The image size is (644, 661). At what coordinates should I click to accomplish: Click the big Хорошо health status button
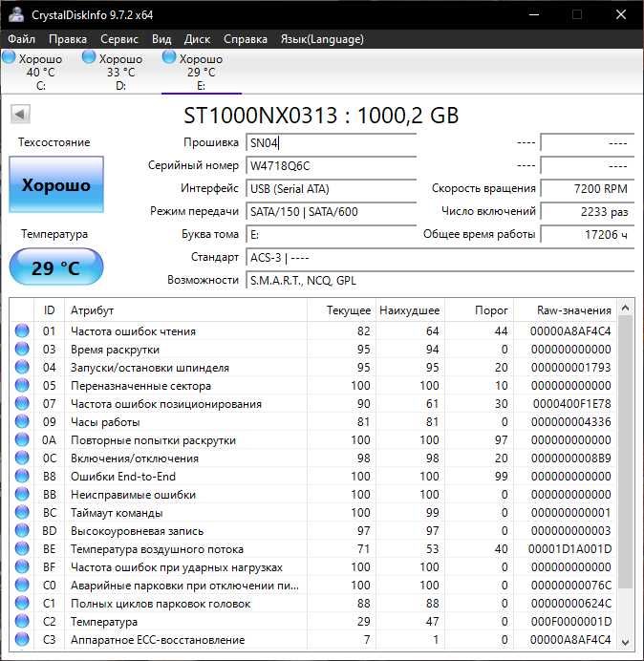(x=56, y=184)
